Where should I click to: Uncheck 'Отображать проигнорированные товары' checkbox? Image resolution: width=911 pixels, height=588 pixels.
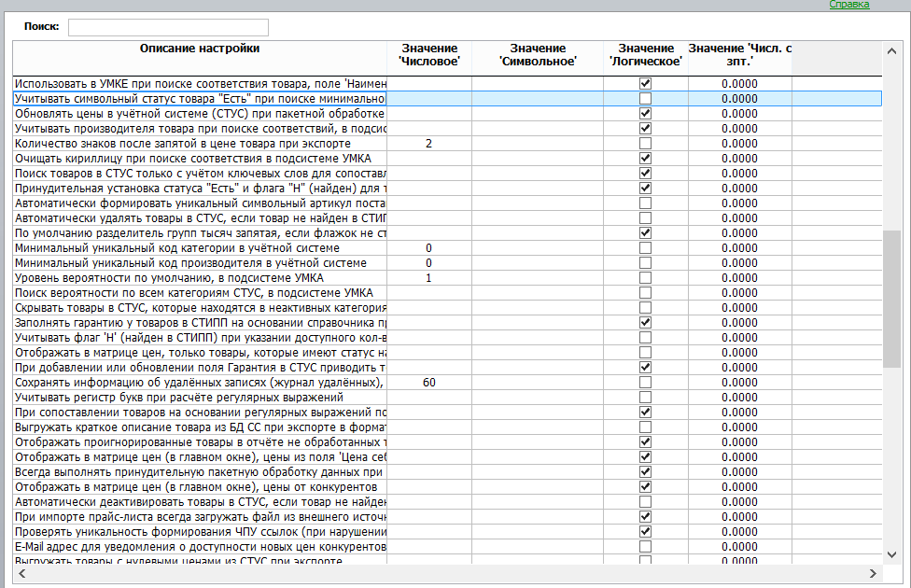click(646, 442)
